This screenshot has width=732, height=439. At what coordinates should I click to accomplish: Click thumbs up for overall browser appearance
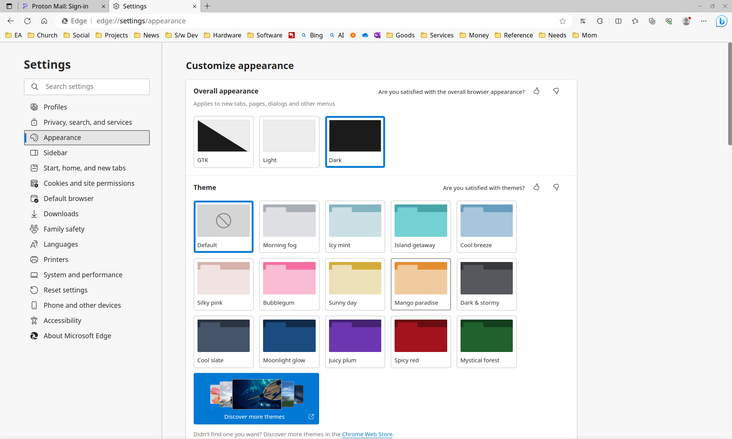[536, 91]
